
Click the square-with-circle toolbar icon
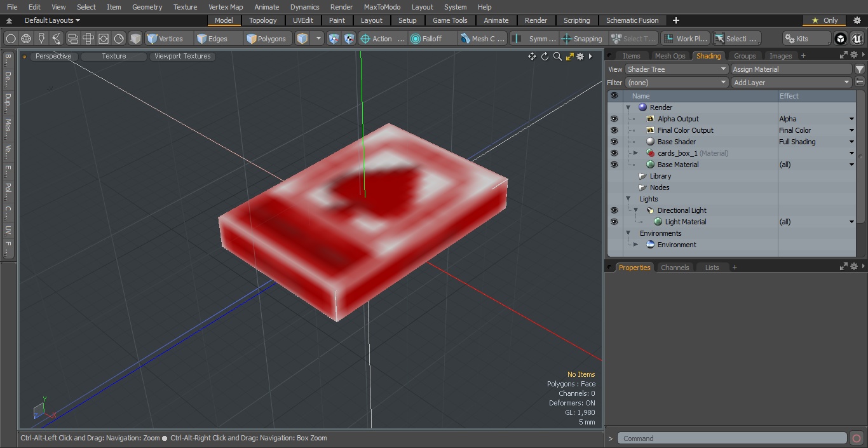pyautogui.click(x=104, y=39)
